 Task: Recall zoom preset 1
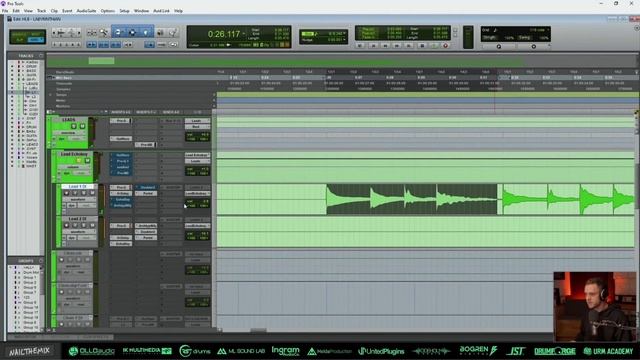pyautogui.click(x=55, y=44)
